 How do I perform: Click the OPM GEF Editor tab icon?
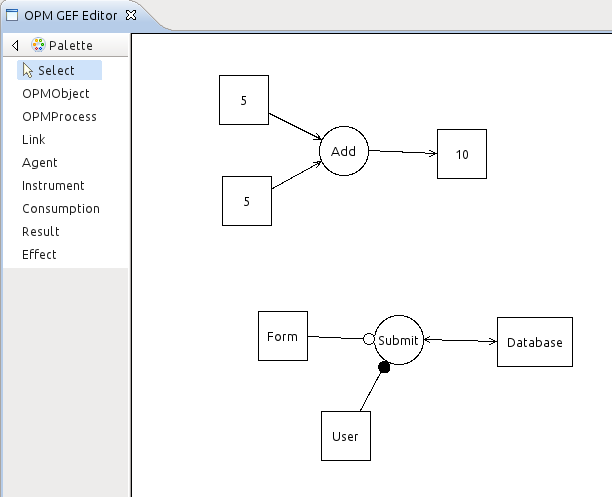coord(12,15)
